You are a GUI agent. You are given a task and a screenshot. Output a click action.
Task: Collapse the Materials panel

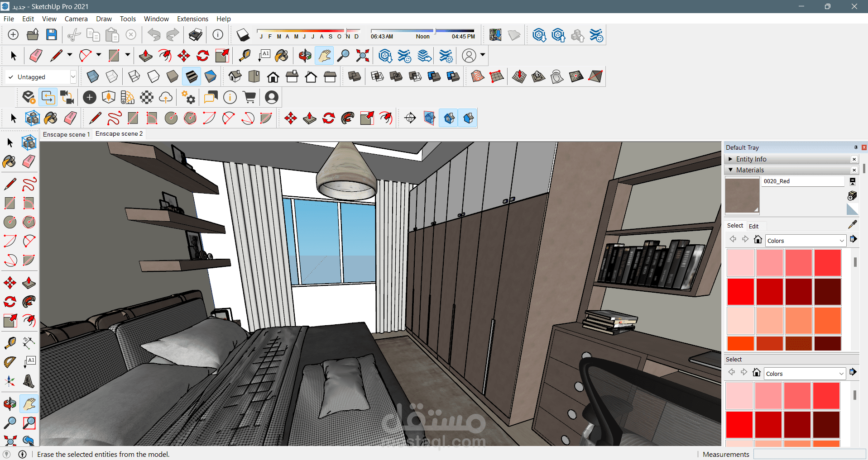pos(730,170)
